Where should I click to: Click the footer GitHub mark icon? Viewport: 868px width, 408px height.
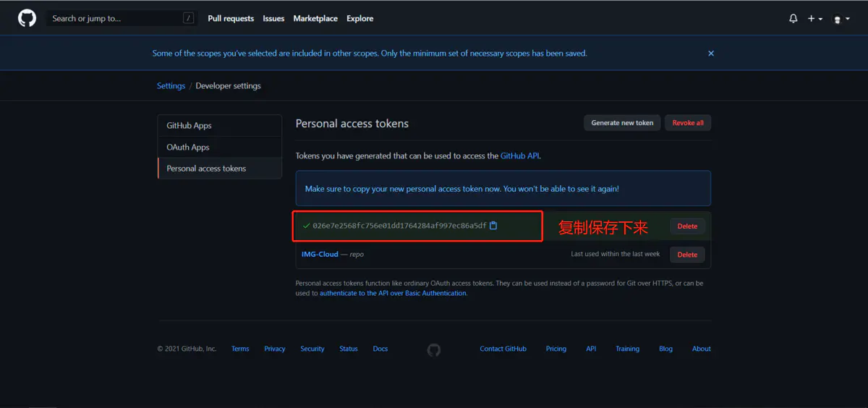pos(434,349)
